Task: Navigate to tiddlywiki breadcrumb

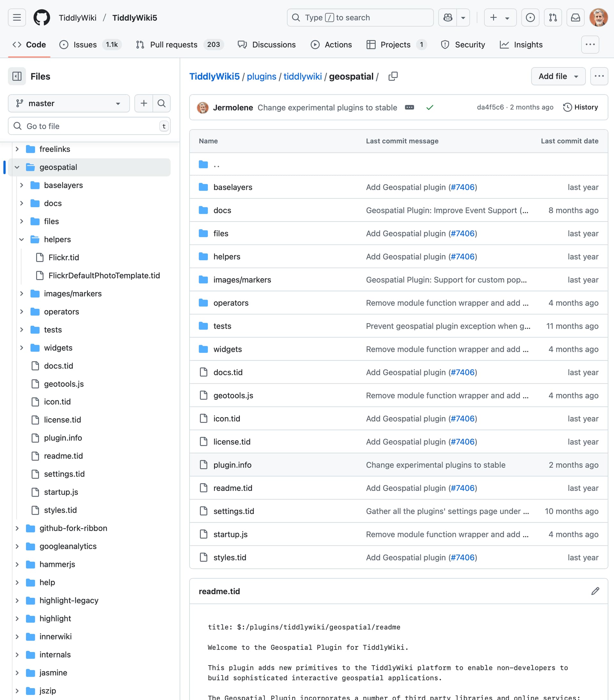Action: tap(303, 76)
